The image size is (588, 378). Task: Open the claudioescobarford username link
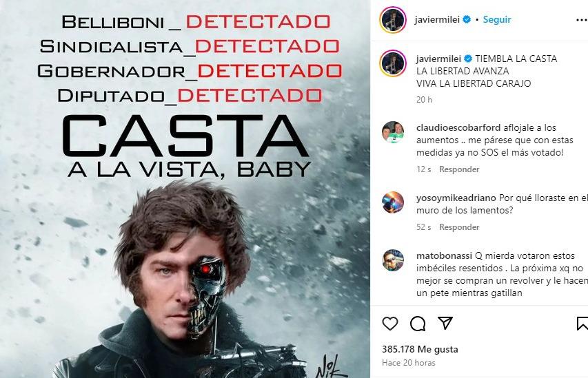coord(458,128)
